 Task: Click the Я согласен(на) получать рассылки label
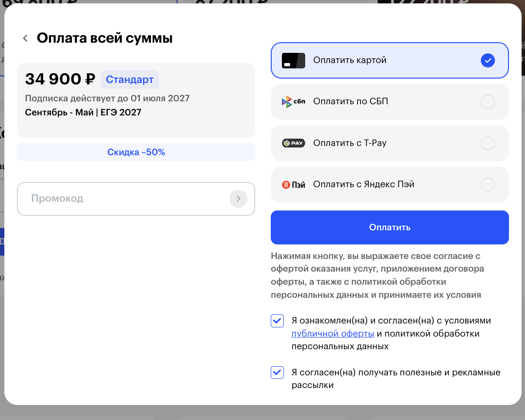(x=396, y=379)
